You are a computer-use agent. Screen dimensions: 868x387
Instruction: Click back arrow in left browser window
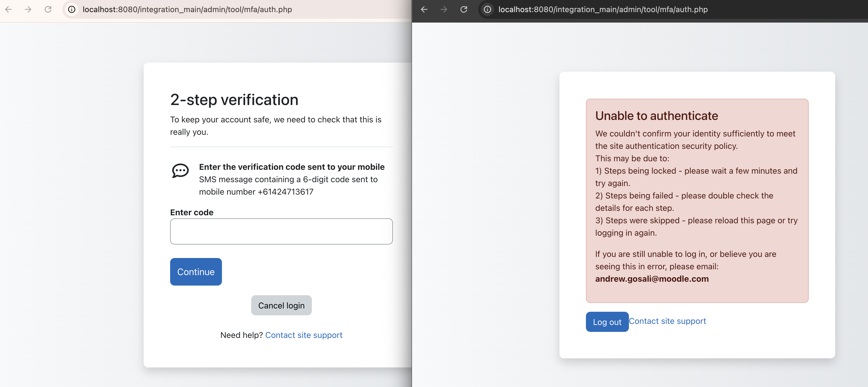(x=9, y=9)
